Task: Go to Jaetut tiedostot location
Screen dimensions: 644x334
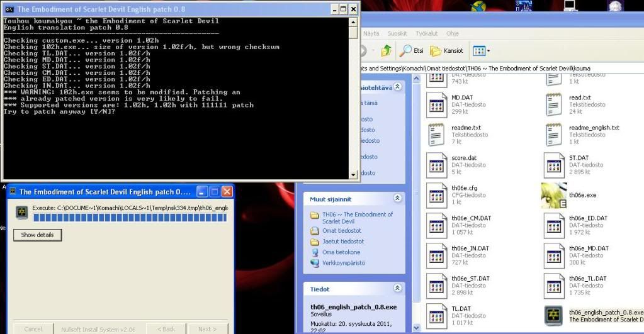Action: 343,242
